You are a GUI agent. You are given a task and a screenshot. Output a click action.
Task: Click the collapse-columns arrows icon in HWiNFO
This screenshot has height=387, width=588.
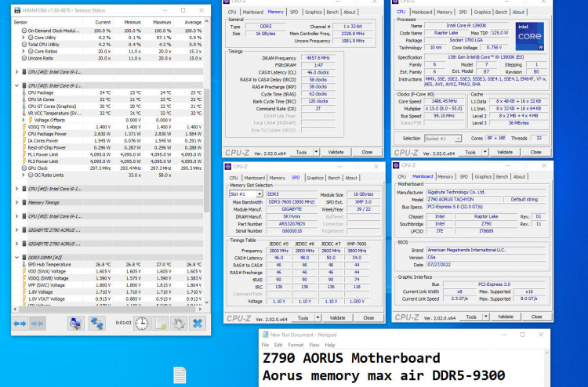38,323
